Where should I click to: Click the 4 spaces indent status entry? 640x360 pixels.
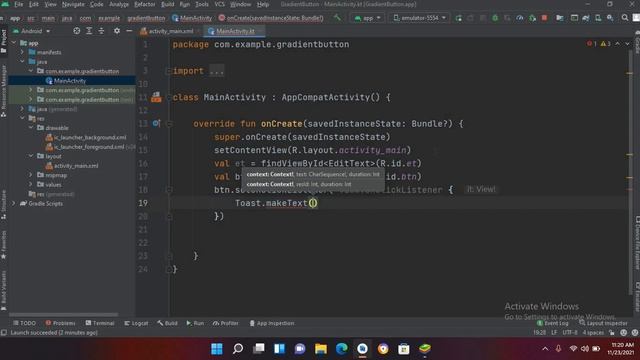coord(593,333)
